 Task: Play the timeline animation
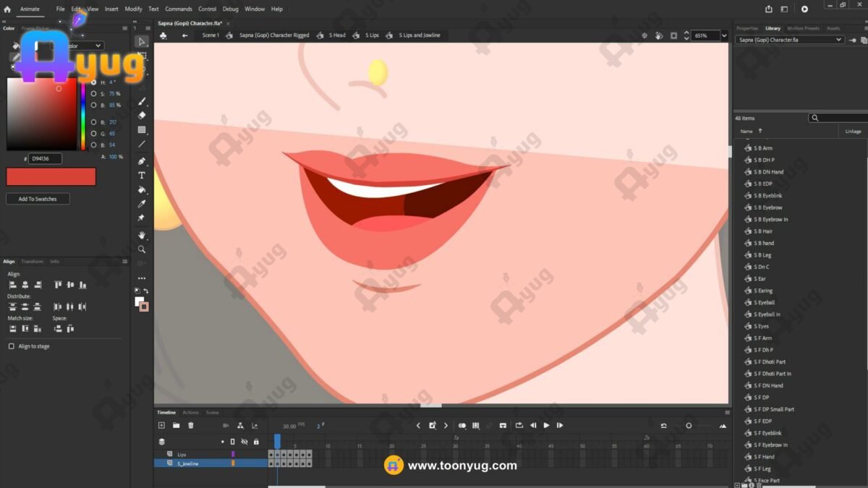[546, 426]
